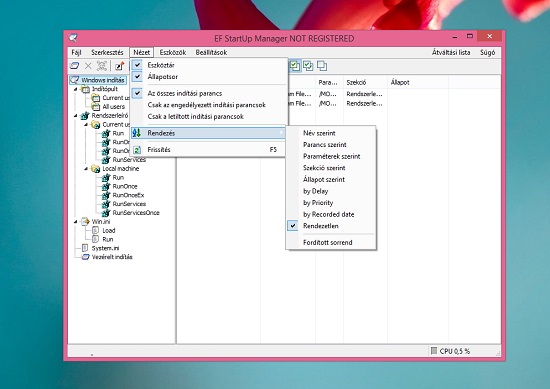Screen dimensions: 550x389
Task: Close the open Nézet menu
Action: (x=142, y=52)
